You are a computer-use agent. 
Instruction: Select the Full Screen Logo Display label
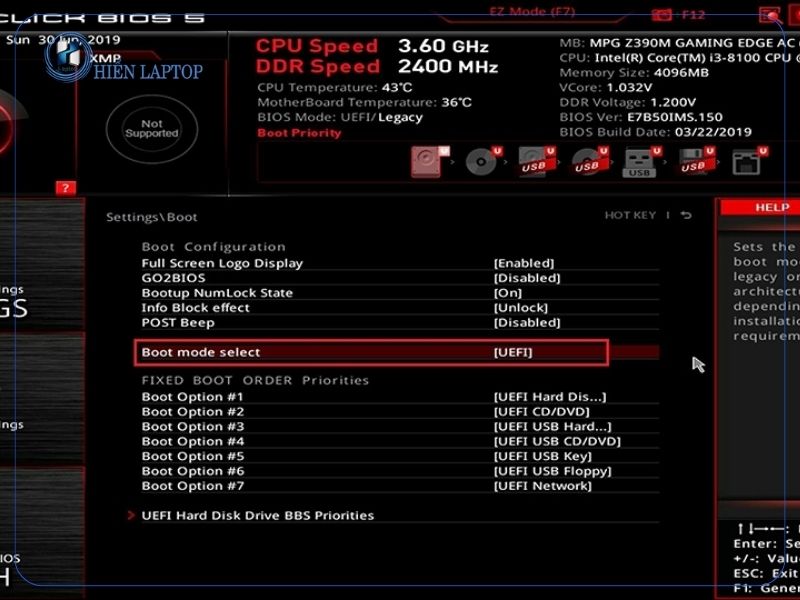pyautogui.click(x=222, y=263)
